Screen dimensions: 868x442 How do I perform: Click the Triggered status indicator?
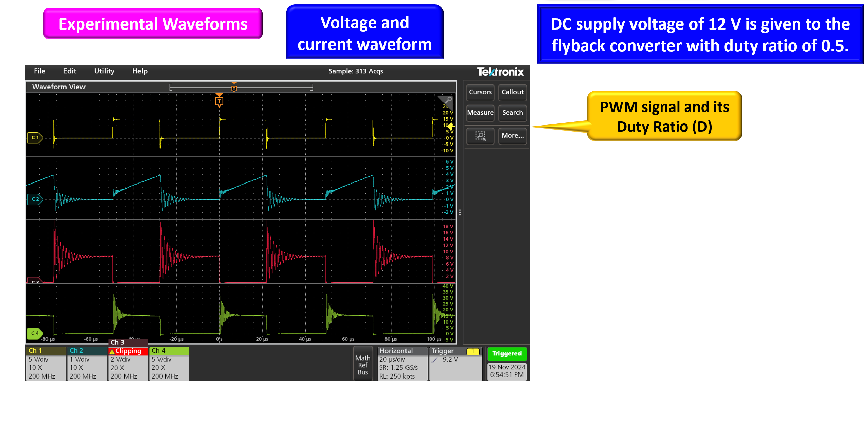point(507,353)
